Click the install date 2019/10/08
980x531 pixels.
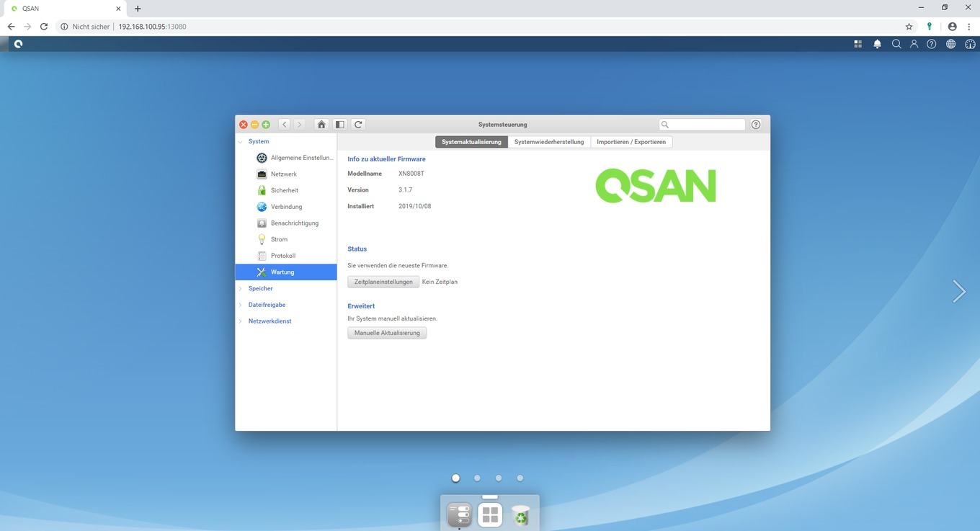[415, 206]
